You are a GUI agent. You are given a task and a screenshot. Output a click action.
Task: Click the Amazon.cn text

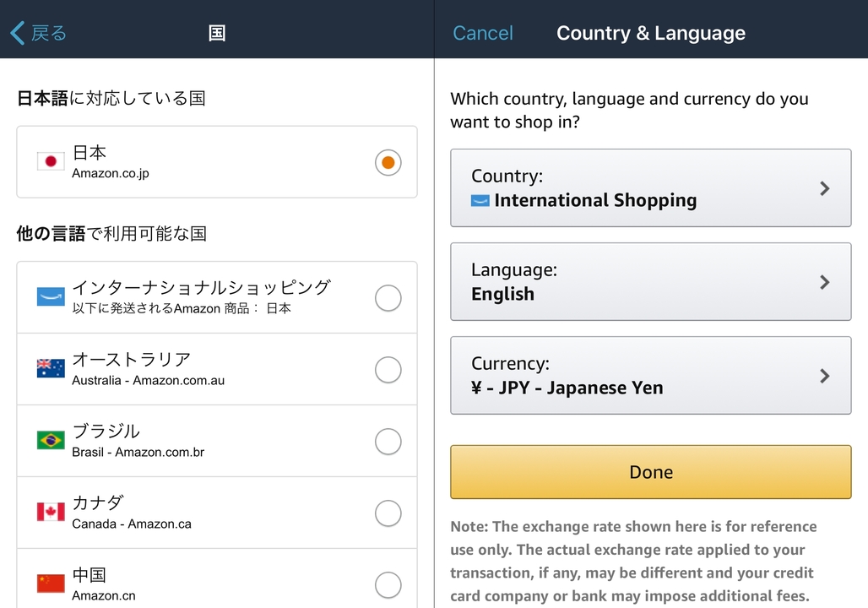coord(104,596)
